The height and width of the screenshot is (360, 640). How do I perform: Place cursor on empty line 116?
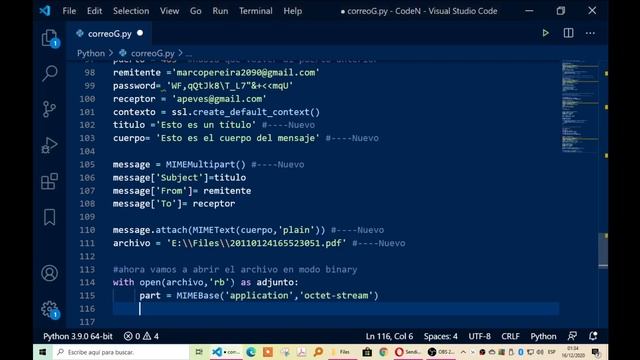click(336, 309)
